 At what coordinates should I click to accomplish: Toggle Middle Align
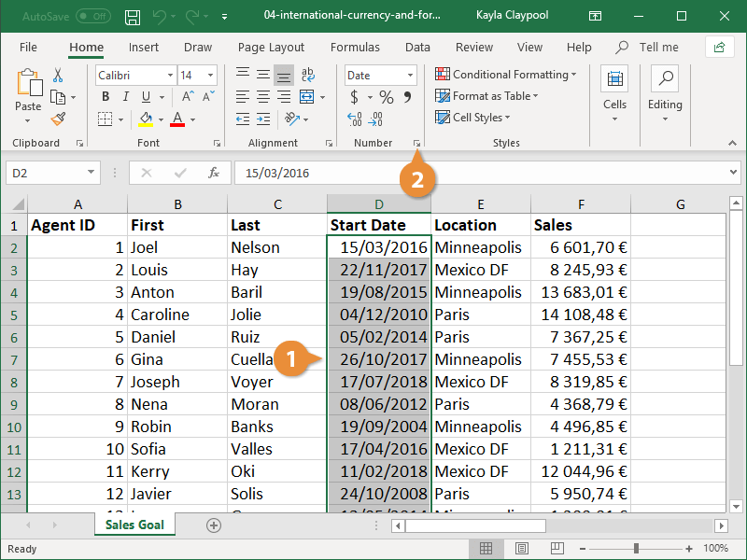pos(263,74)
